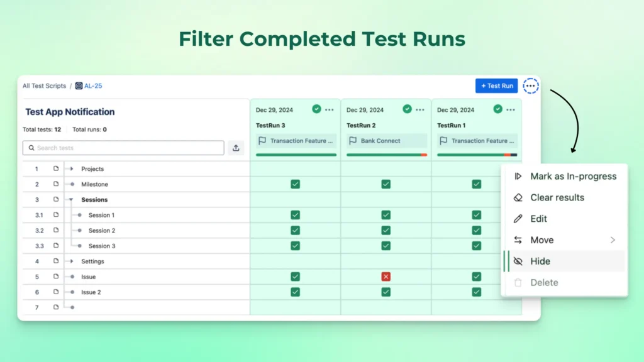Viewport: 644px width, 362px height.
Task: Select the Session 2 test row
Action: [x=136, y=230]
